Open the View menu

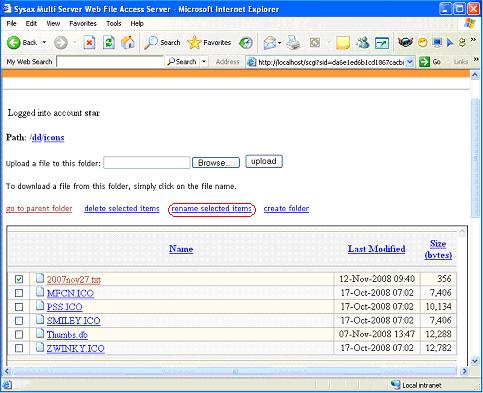click(53, 23)
